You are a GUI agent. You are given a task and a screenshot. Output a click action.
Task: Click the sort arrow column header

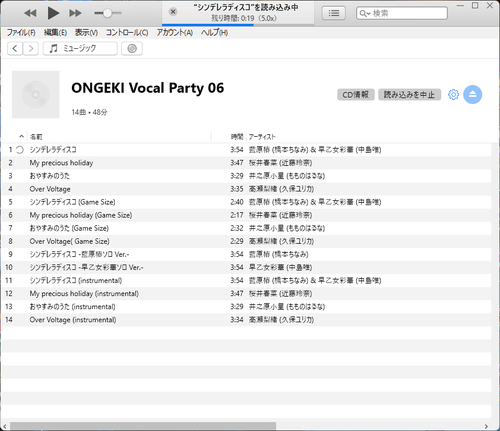[x=21, y=136]
